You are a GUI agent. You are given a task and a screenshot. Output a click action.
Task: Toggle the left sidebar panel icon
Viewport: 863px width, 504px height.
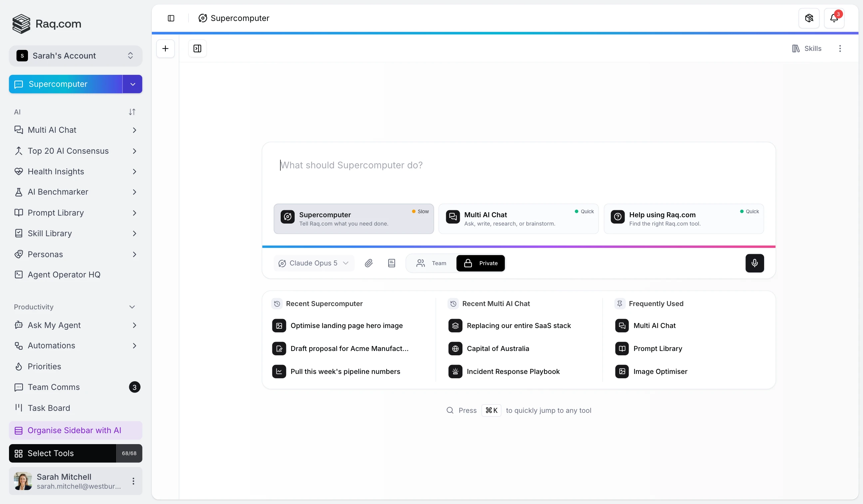click(171, 18)
